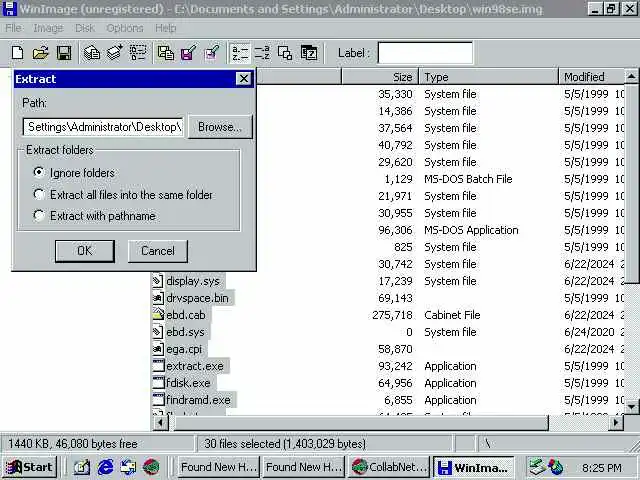Click the rightmost toolbar icon before Label
This screenshot has height=480, width=640.
coord(309,53)
